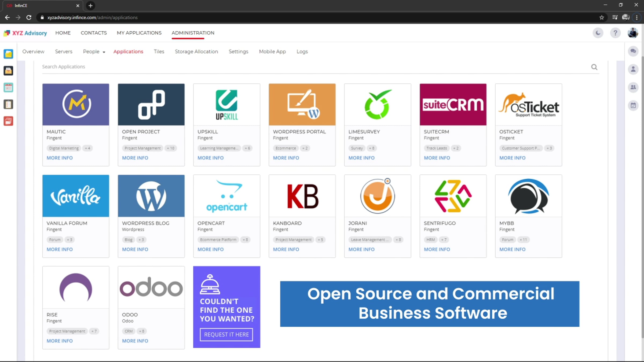Click the OpenProject app logo
644x362 pixels.
point(151,104)
